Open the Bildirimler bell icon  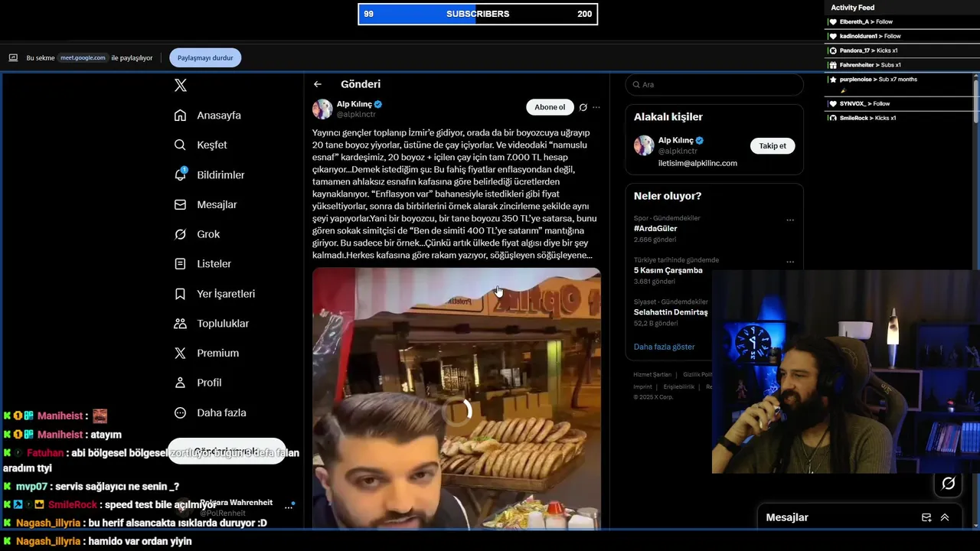coord(180,174)
